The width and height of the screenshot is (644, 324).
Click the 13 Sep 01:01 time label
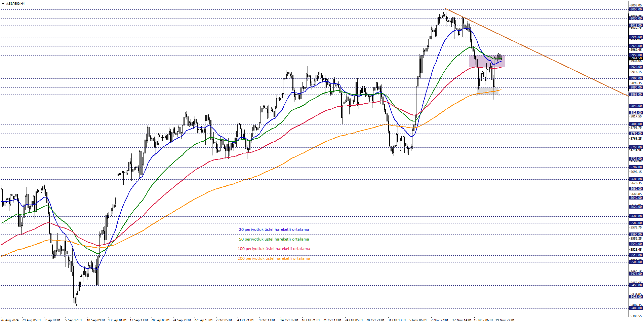click(x=117, y=320)
